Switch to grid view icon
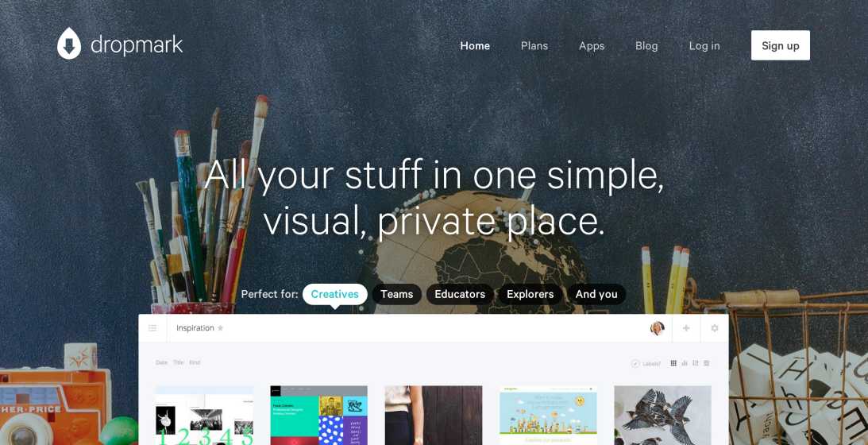 [x=673, y=363]
